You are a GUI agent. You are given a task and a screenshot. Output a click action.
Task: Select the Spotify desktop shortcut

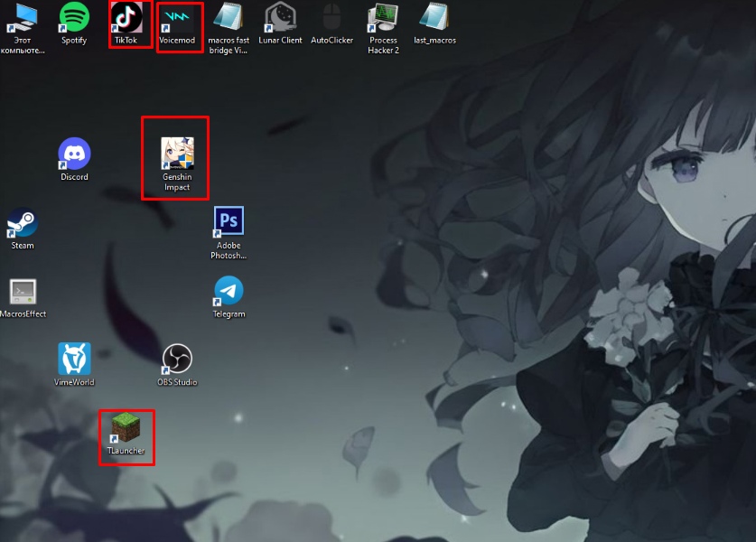(74, 17)
